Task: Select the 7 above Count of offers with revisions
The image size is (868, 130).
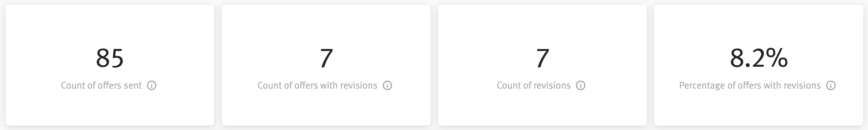Action: [326, 58]
